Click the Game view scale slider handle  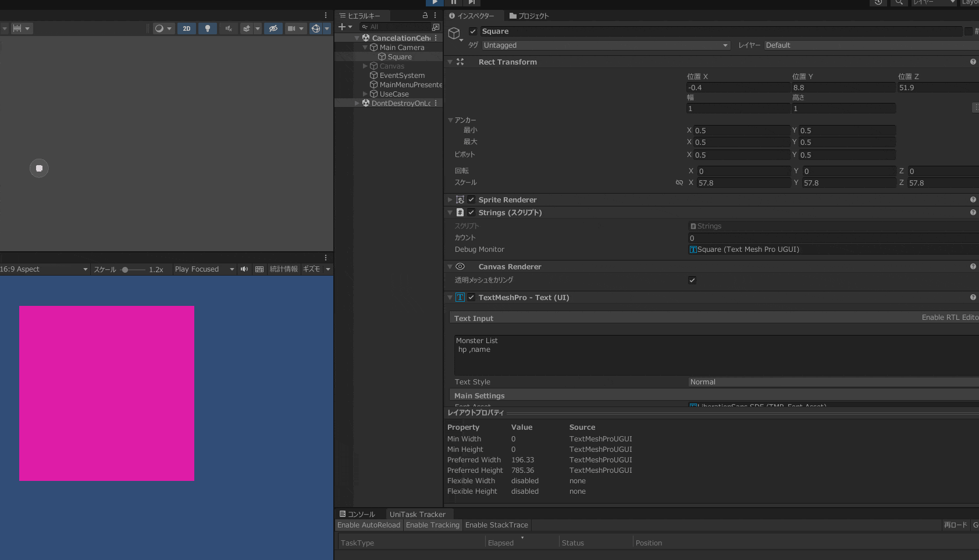point(125,270)
